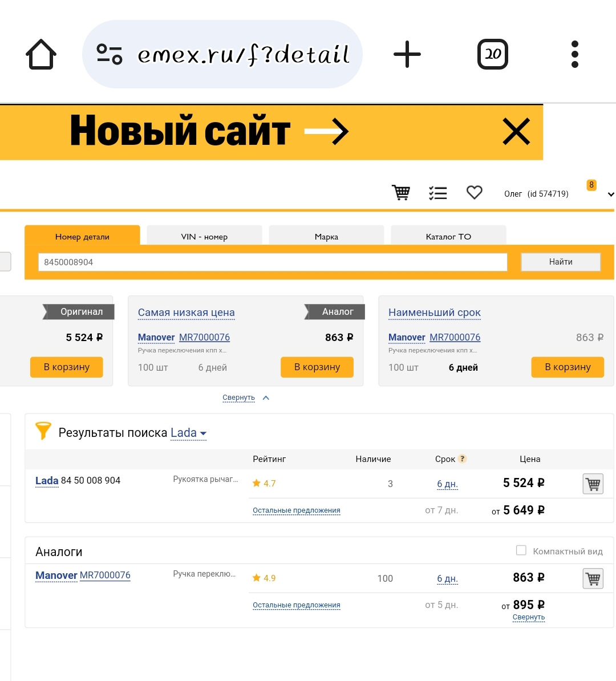Switch to the Каталог ТО tab
Viewport: 616px width, 681px height.
(448, 237)
